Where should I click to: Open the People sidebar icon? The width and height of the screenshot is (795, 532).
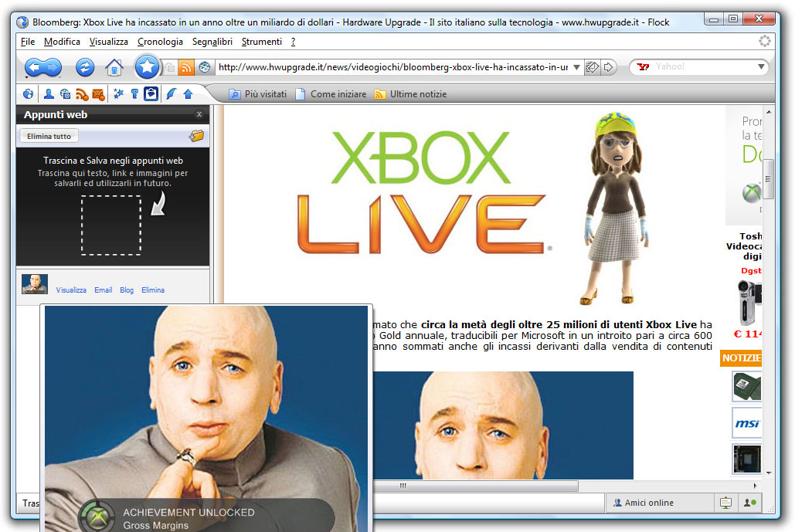[49, 93]
